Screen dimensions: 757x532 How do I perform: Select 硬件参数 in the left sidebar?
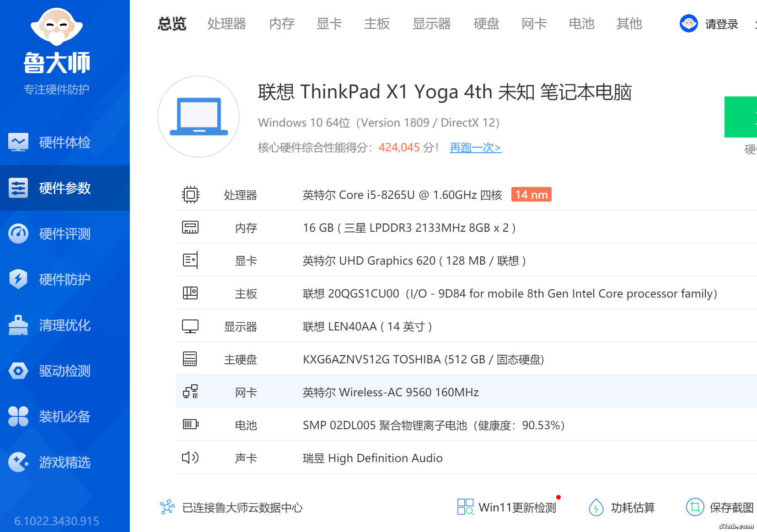pyautogui.click(x=64, y=188)
